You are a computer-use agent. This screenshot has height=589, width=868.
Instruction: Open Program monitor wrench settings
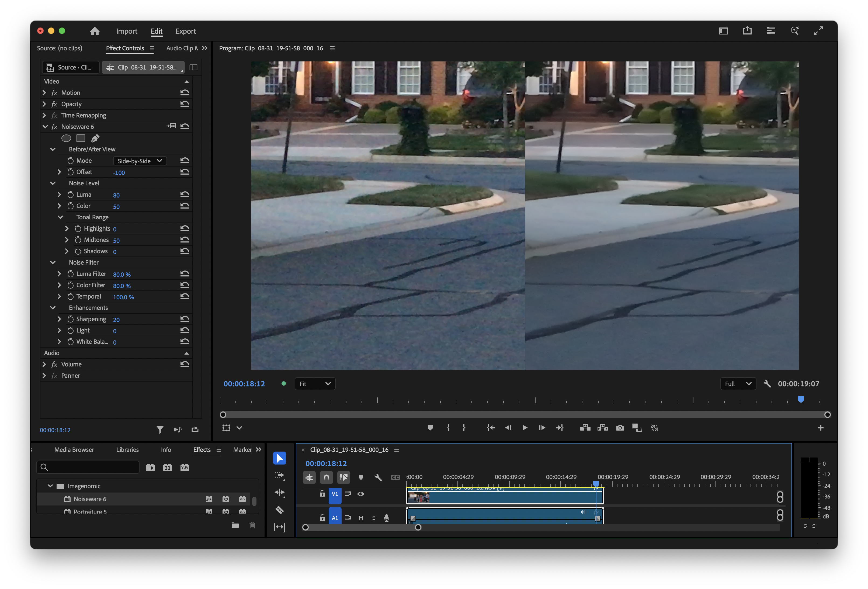coord(767,384)
